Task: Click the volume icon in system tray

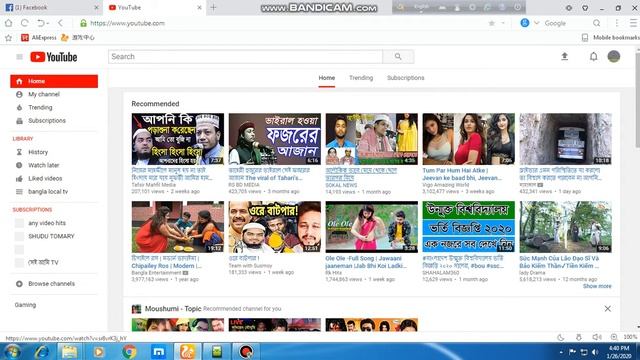Action: pyautogui.click(x=595, y=352)
